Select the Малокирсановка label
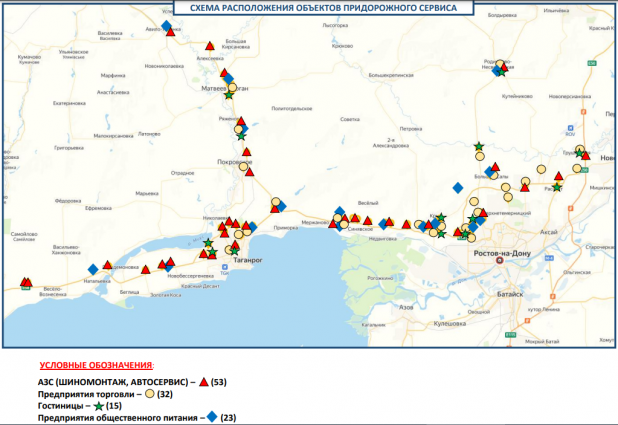Image resolution: width=618 pixels, height=425 pixels. coord(114,136)
